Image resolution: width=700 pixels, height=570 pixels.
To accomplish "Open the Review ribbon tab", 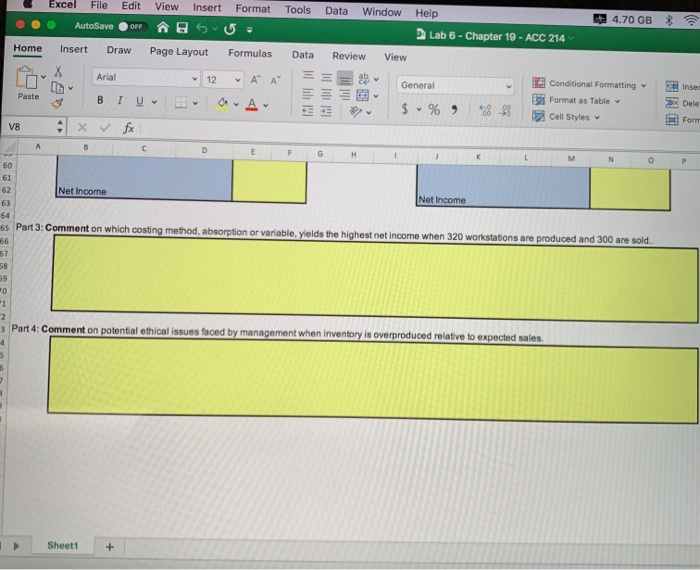I will tap(349, 56).
